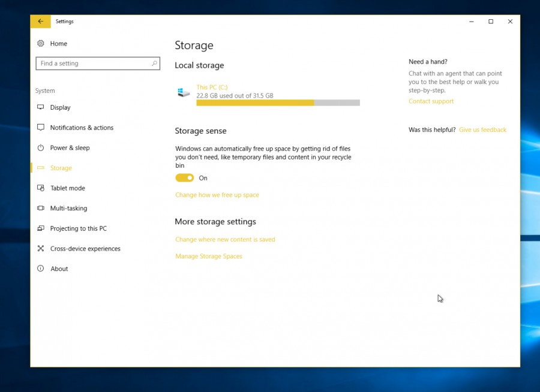This screenshot has width=540, height=392.
Task: Click the Find a setting input field
Action: click(90, 63)
